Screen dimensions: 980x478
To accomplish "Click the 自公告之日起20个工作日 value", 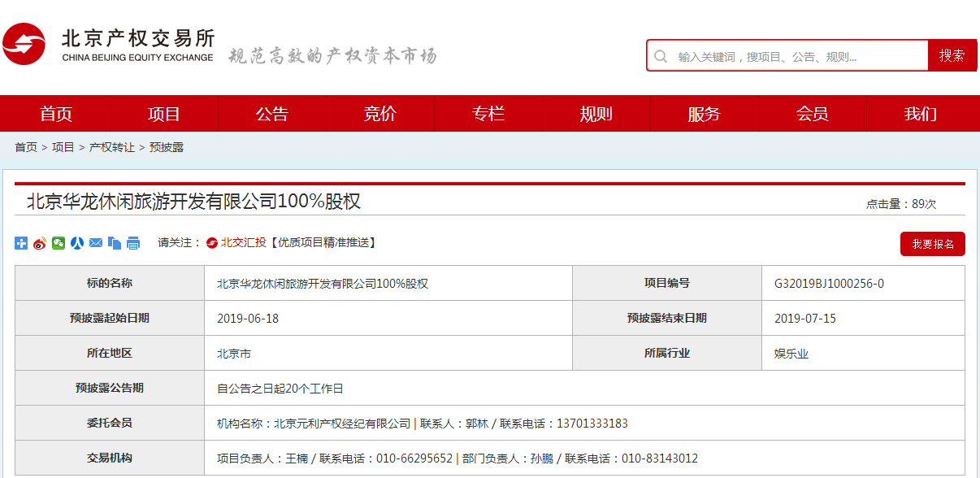I will coord(280,389).
